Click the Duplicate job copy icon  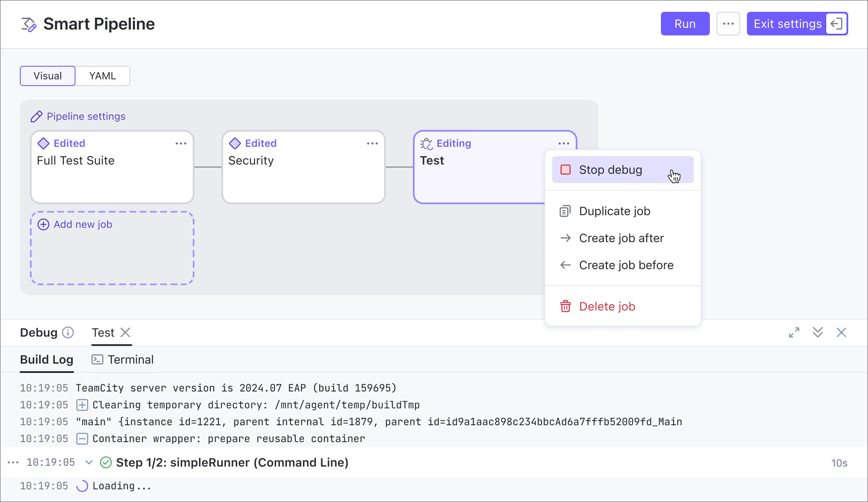coord(565,211)
